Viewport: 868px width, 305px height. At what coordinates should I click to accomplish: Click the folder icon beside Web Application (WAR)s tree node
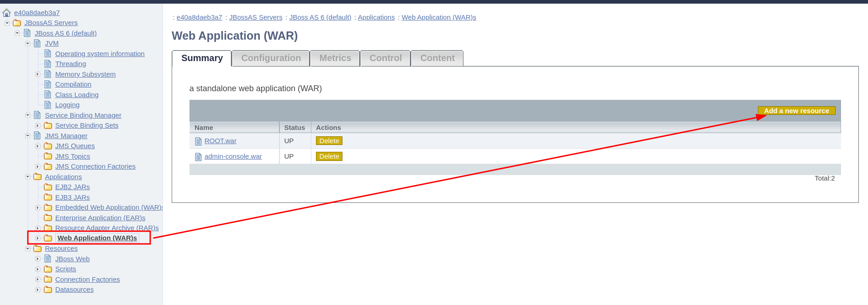click(x=48, y=238)
